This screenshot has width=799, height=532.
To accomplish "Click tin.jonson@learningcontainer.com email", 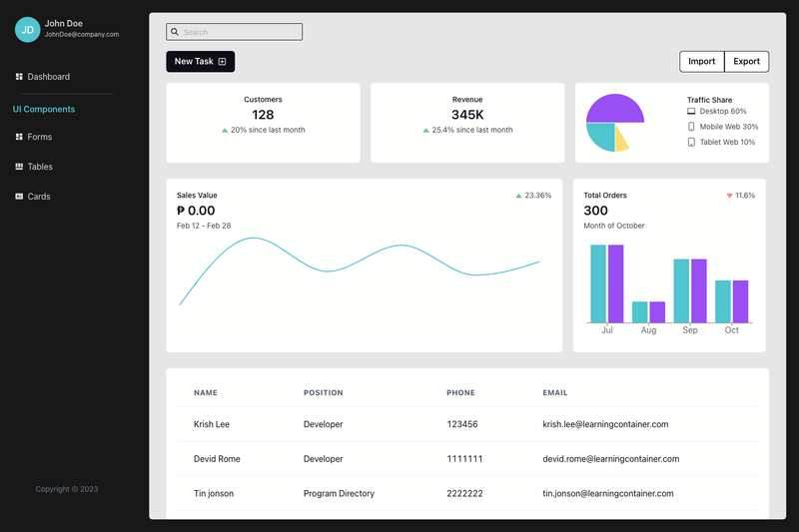I will point(608,493).
